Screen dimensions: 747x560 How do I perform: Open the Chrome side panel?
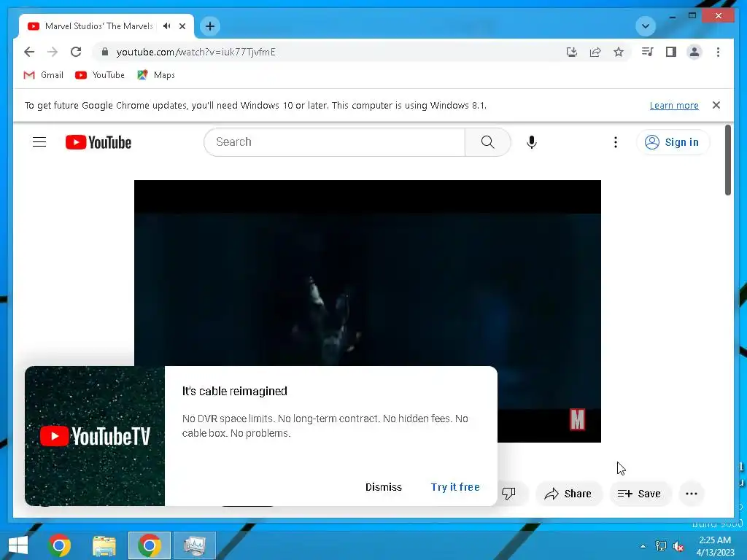[x=671, y=52]
